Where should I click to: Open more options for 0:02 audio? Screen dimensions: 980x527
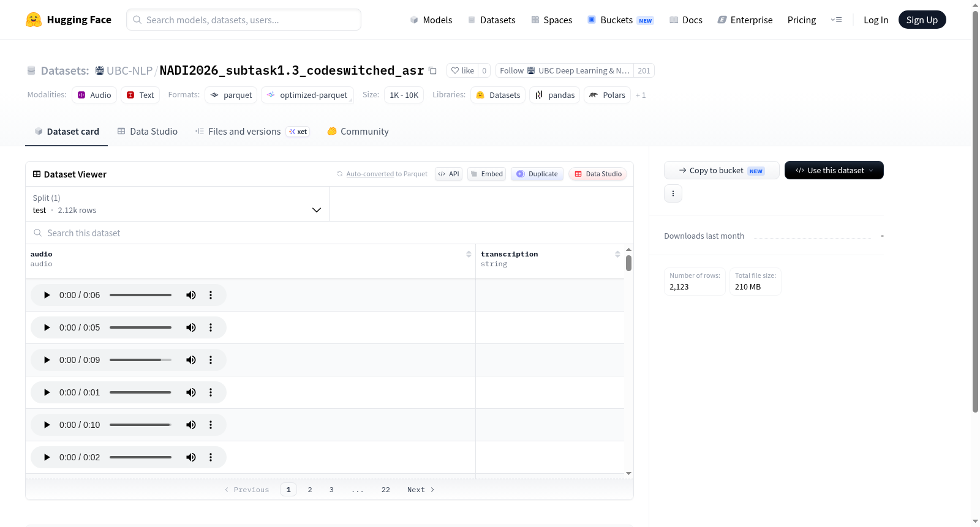[x=211, y=457]
